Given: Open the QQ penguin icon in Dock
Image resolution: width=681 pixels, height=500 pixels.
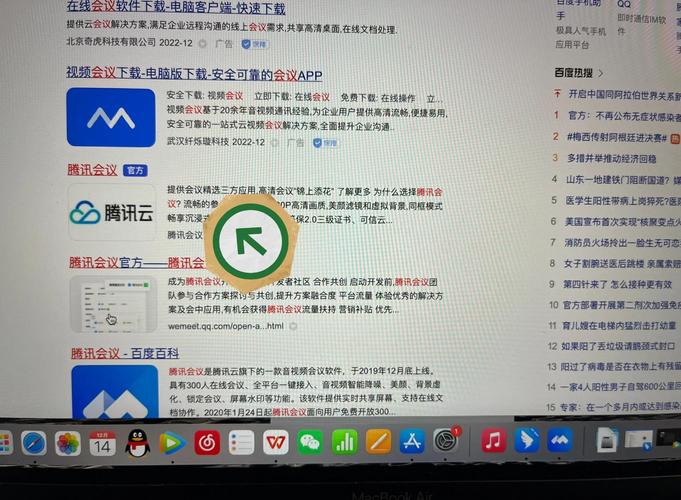Looking at the screenshot, I should [x=137, y=444].
